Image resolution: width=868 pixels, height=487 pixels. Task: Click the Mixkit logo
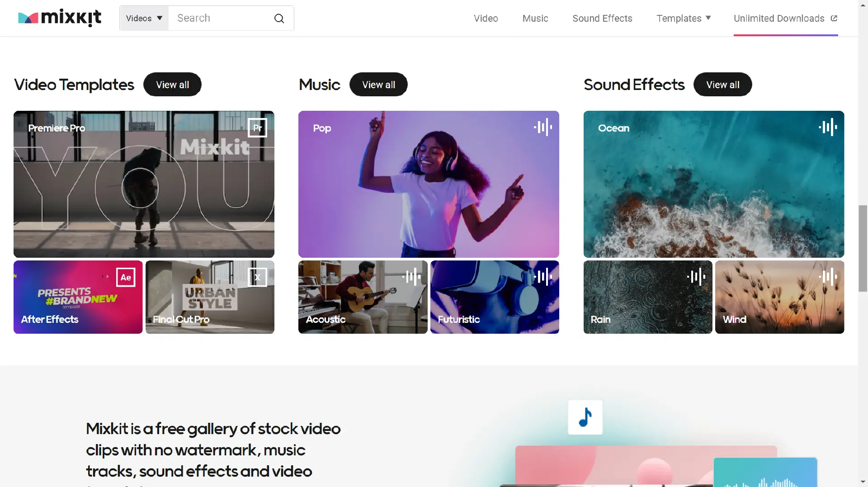point(60,18)
